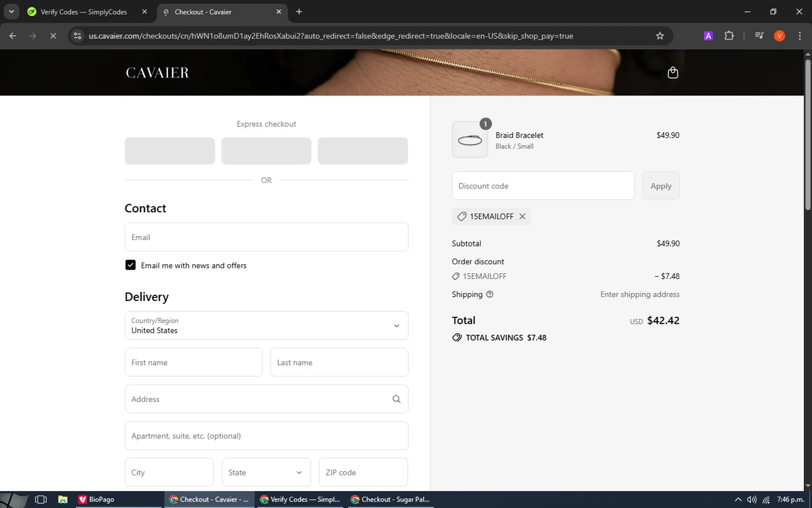Click the shipping info question mark icon
The height and width of the screenshot is (508, 812).
(x=490, y=294)
